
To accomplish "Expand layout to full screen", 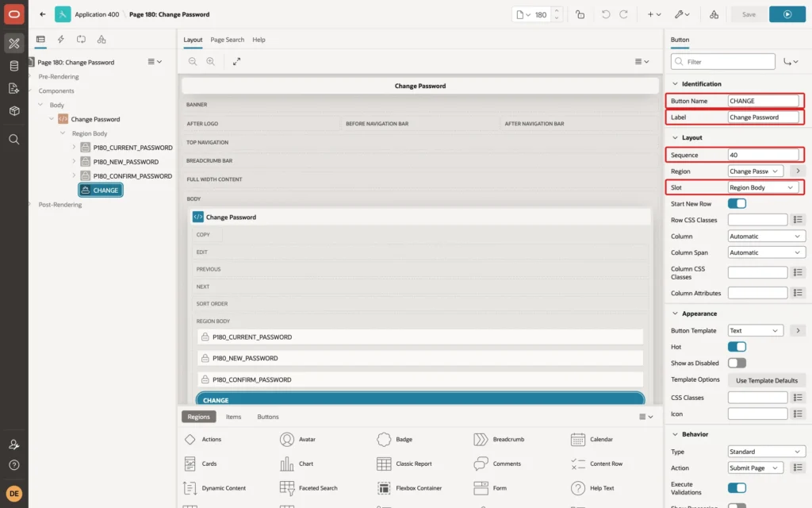I will click(x=236, y=61).
